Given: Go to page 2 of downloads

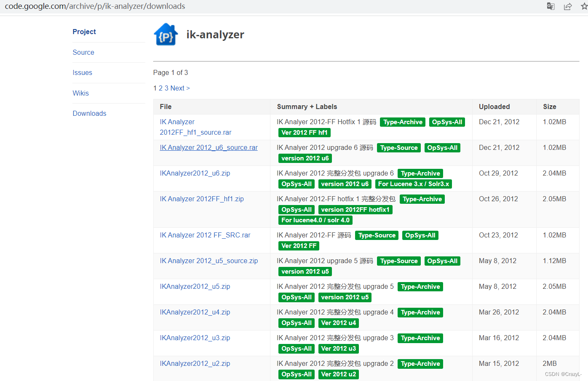Looking at the screenshot, I should coord(160,88).
